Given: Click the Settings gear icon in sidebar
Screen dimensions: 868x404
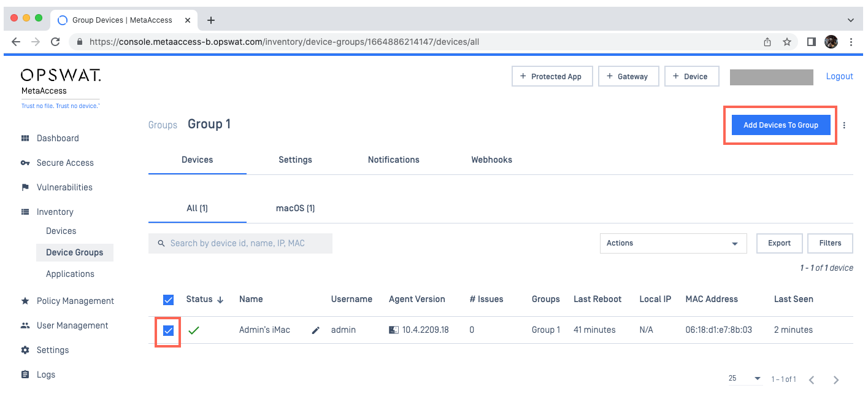Looking at the screenshot, I should click(25, 350).
